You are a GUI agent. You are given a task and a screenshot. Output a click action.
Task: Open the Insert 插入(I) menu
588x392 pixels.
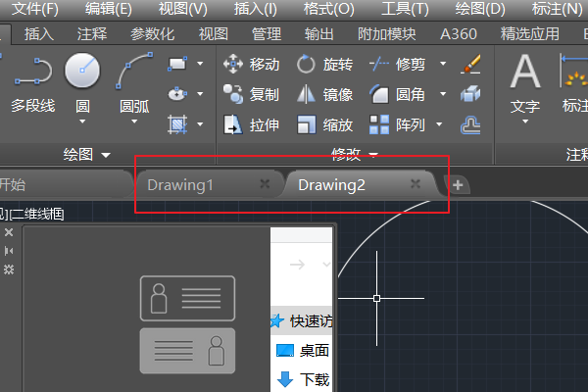(256, 9)
